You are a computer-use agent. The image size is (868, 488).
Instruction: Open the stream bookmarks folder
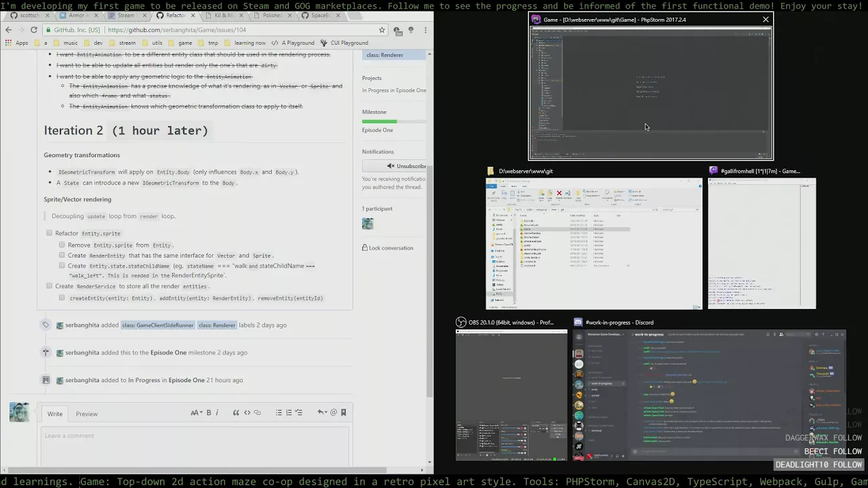pyautogui.click(x=121, y=43)
